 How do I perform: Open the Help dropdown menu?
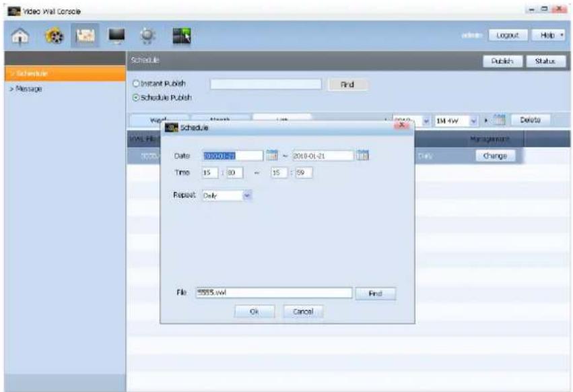pyautogui.click(x=548, y=36)
